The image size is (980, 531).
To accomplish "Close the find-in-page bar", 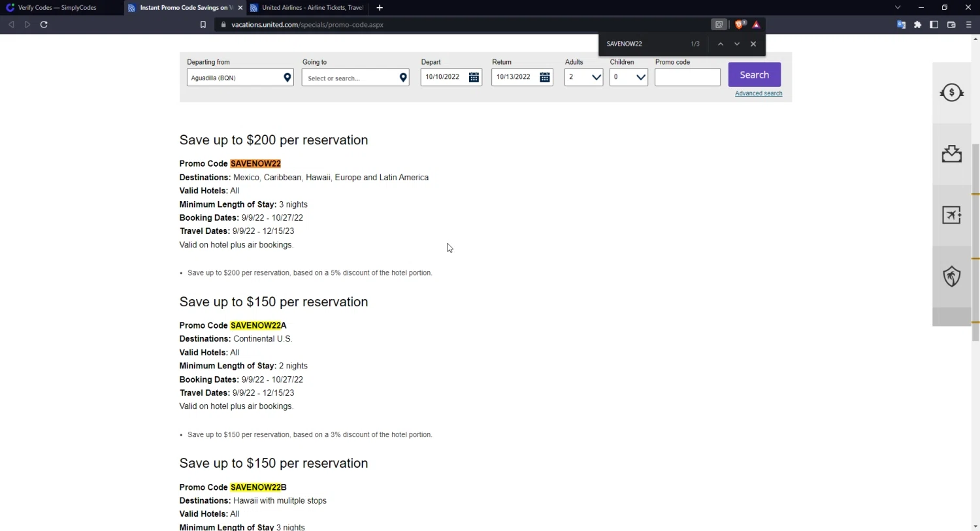I will (x=753, y=44).
